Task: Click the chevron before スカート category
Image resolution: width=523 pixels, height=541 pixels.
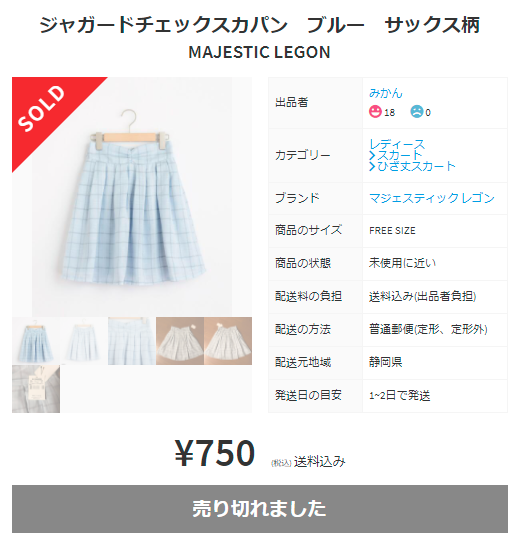Action: tap(372, 156)
